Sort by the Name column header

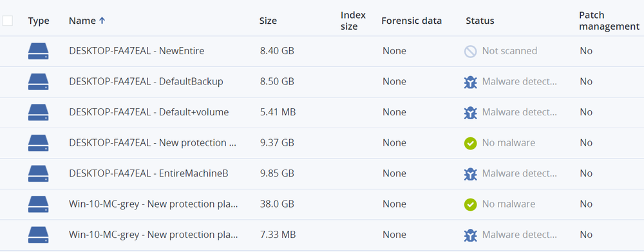(82, 21)
